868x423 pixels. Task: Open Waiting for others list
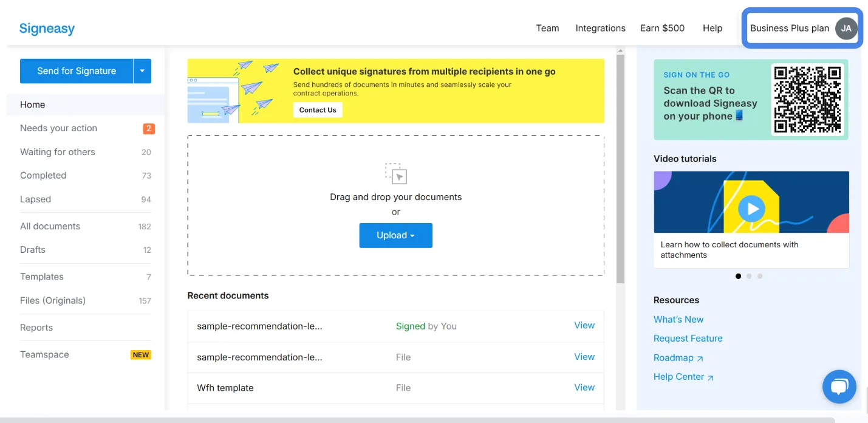(86, 152)
